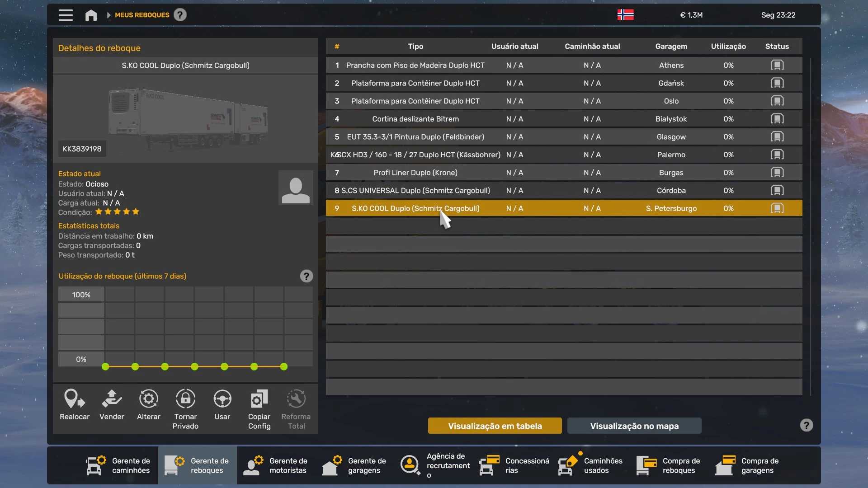Toggle Tornar Privado lock icon
868x488 pixels.
click(x=185, y=399)
